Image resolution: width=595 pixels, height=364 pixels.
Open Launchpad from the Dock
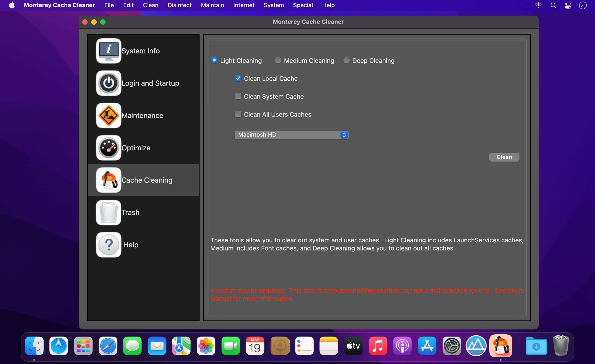pos(83,346)
